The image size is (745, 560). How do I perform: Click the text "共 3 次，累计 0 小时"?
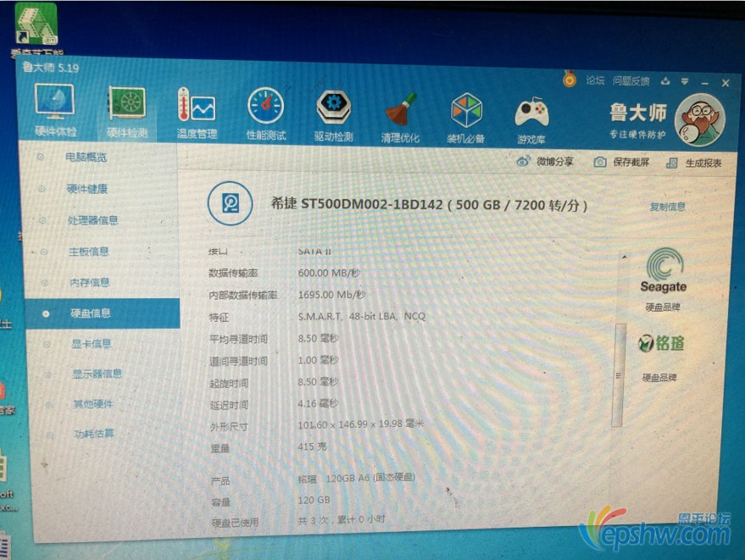pyautogui.click(x=342, y=520)
